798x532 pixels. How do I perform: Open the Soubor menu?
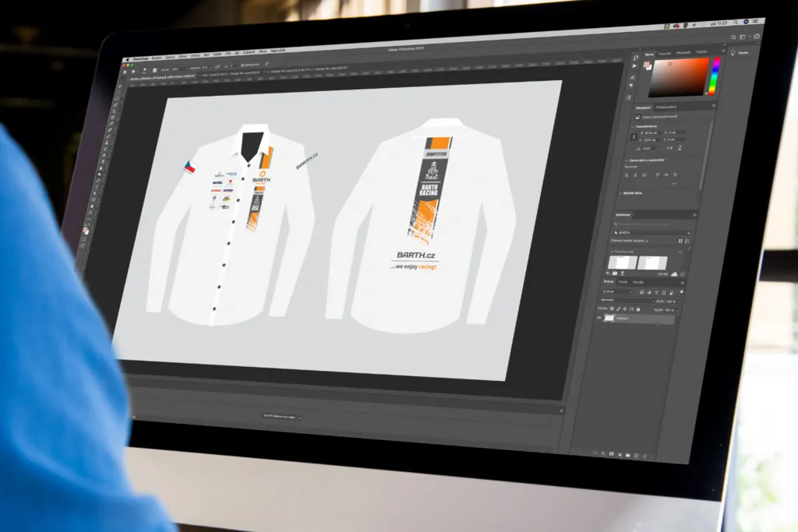pyautogui.click(x=155, y=58)
